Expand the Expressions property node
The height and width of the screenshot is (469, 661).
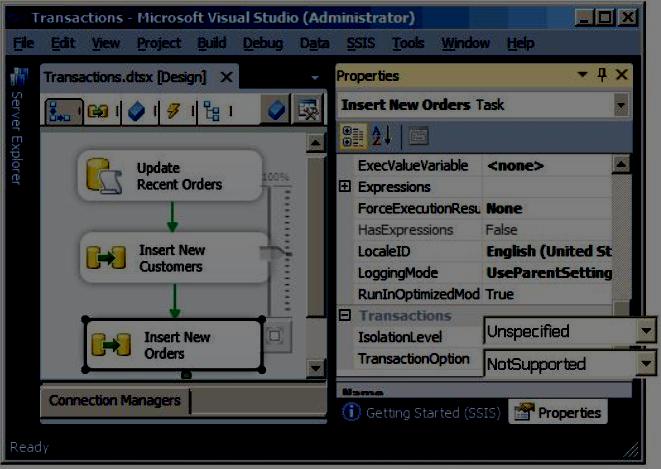pos(345,186)
